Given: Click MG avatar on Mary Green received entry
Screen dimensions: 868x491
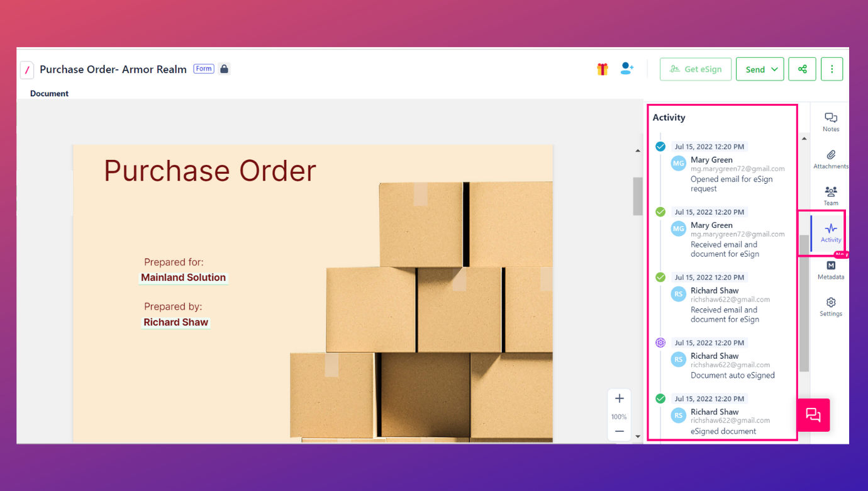Looking at the screenshot, I should (x=678, y=229).
